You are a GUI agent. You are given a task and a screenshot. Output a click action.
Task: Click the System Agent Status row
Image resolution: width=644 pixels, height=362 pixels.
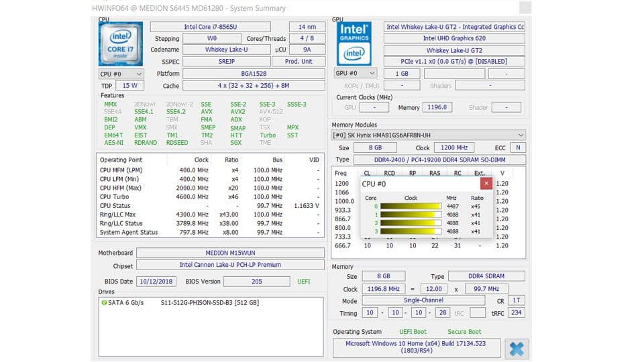(209, 232)
